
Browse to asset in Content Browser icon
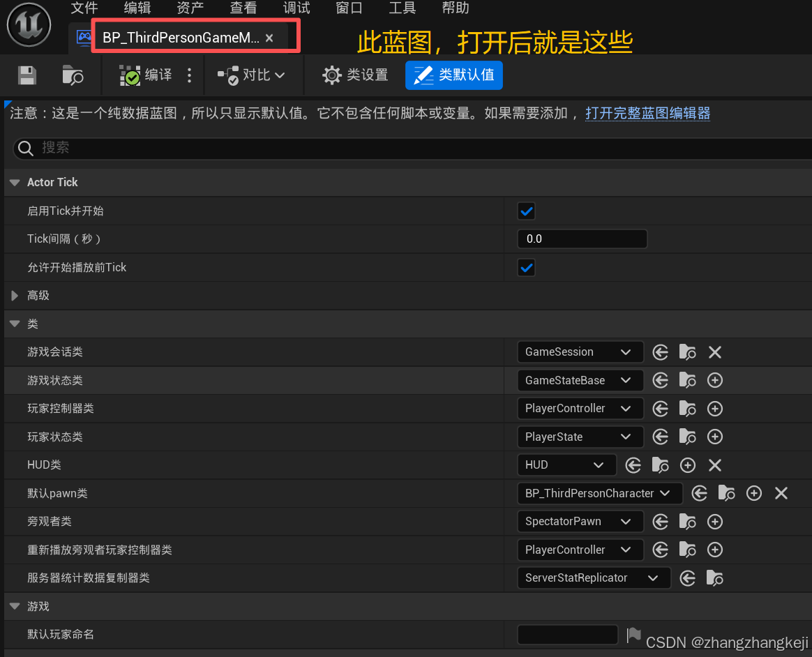(73, 75)
